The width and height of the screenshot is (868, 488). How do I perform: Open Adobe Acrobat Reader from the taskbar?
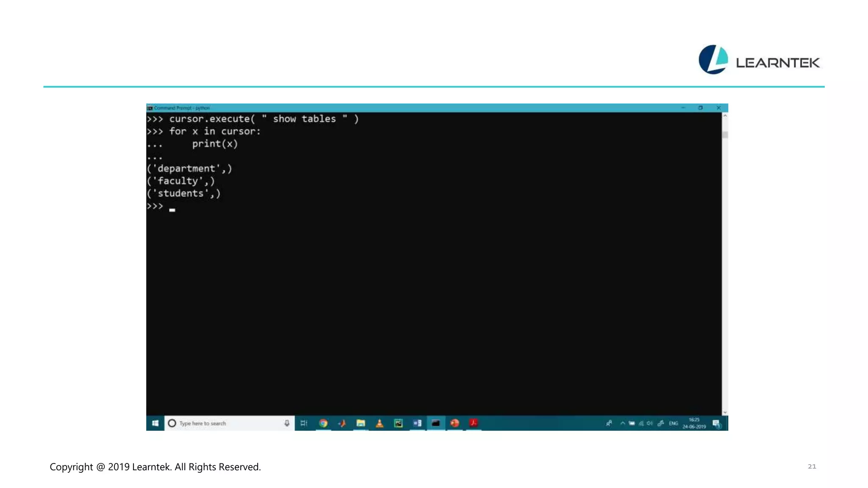(x=473, y=423)
